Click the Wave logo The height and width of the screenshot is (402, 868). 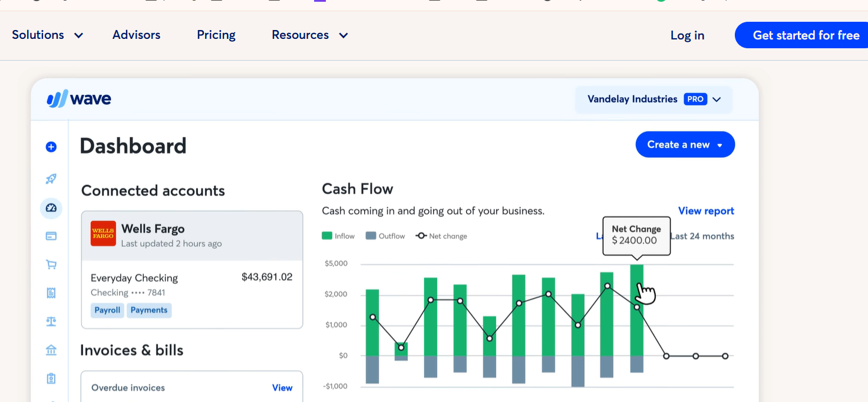79,98
